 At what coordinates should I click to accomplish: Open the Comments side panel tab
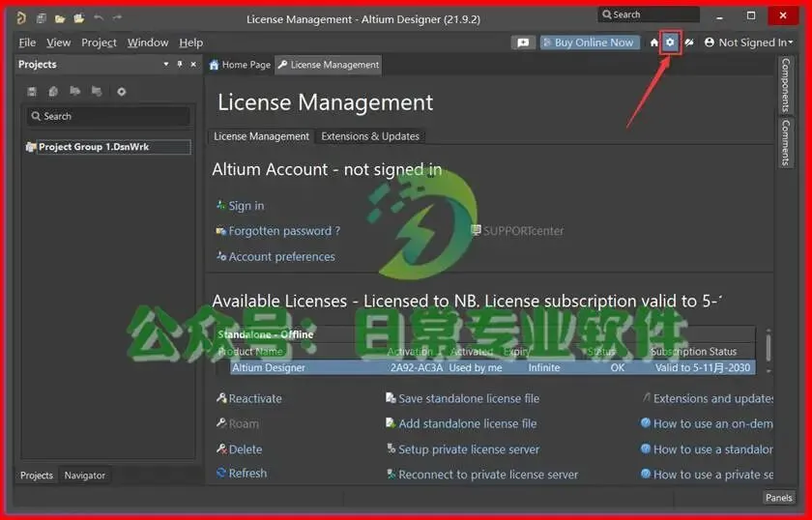[x=786, y=142]
